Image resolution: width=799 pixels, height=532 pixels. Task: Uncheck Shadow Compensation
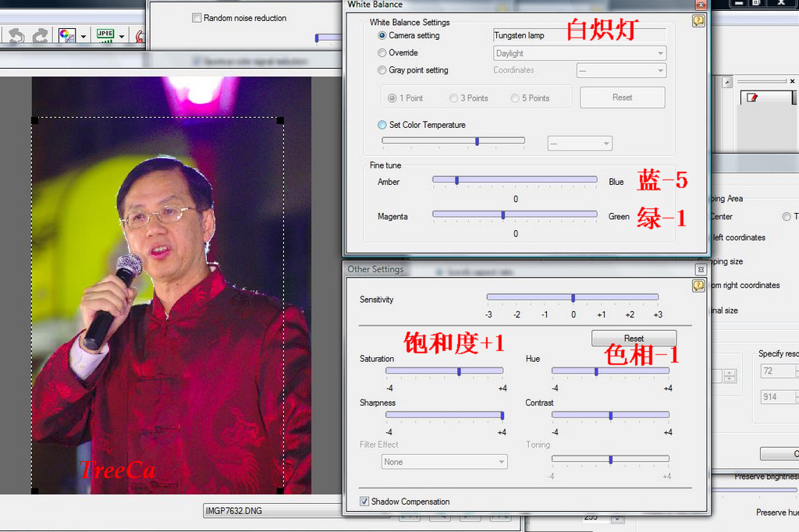pyautogui.click(x=364, y=502)
